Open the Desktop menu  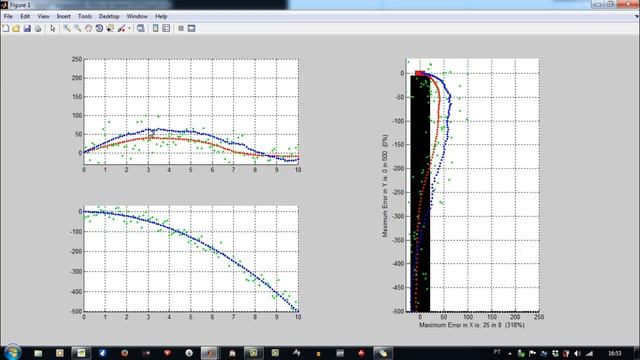tap(109, 16)
